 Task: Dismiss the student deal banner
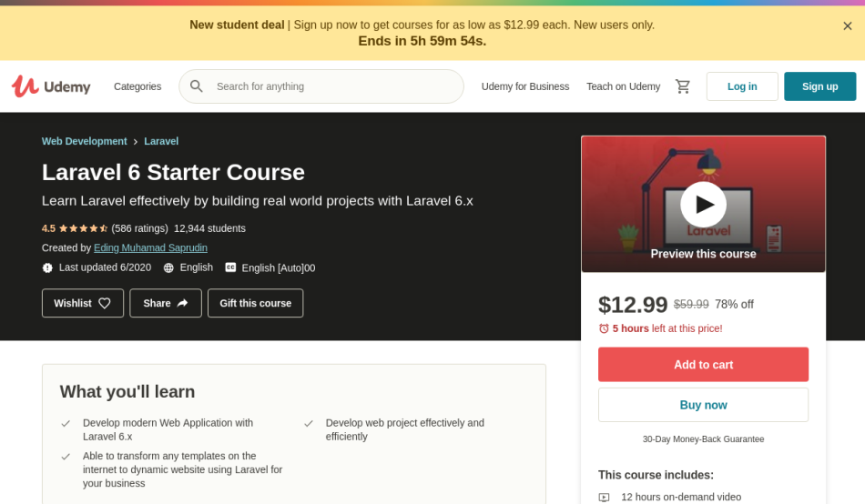[x=848, y=25]
